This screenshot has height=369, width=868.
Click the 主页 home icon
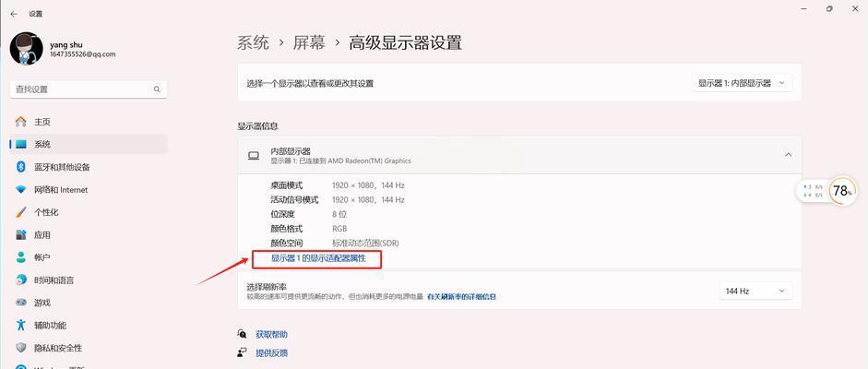[21, 122]
